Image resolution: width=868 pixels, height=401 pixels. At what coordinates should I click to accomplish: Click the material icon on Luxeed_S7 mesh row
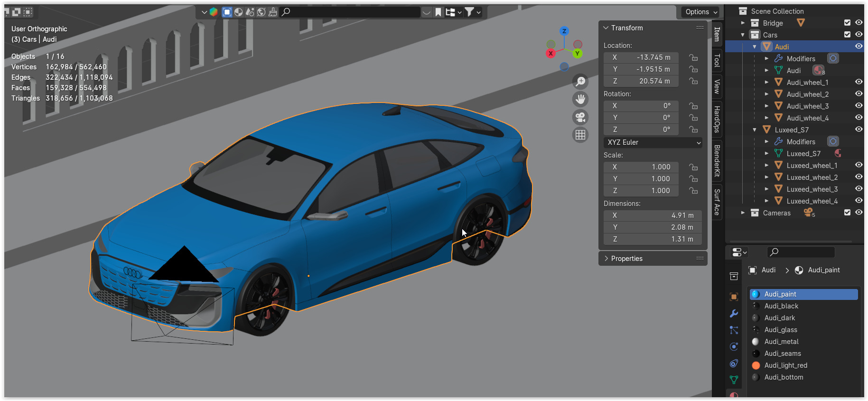pos(838,153)
